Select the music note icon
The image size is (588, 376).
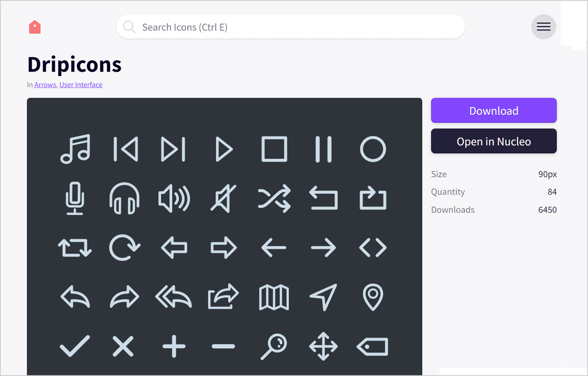pyautogui.click(x=75, y=149)
